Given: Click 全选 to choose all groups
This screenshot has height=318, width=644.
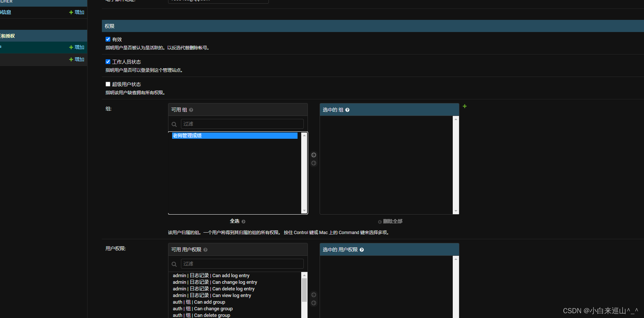Looking at the screenshot, I should [238, 221].
